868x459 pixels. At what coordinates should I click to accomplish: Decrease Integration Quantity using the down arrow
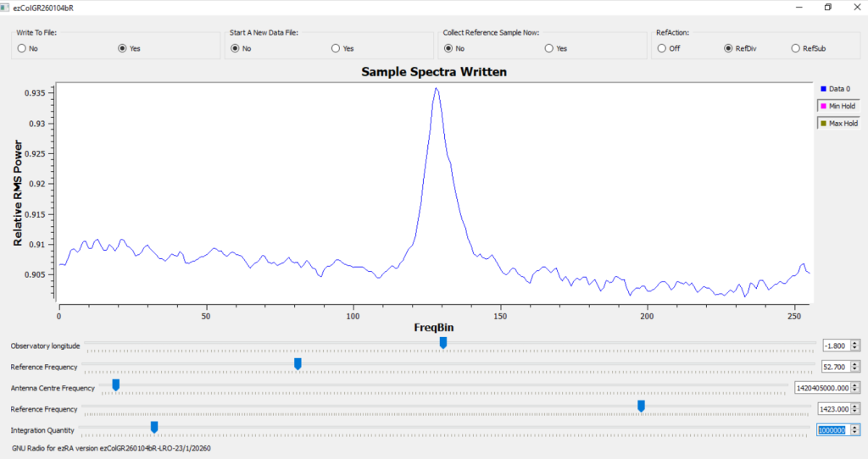[854, 434]
